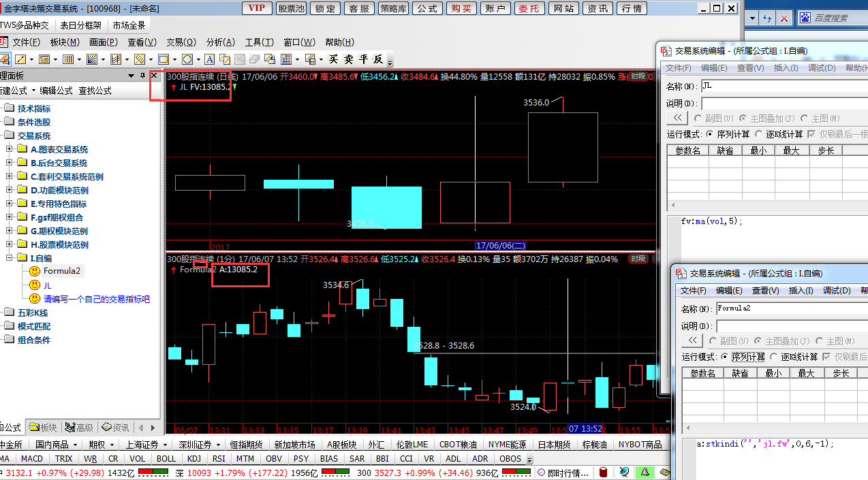868x480 pixels.
Task: Click the 卖 (sell) toolbar button
Action: [x=348, y=59]
